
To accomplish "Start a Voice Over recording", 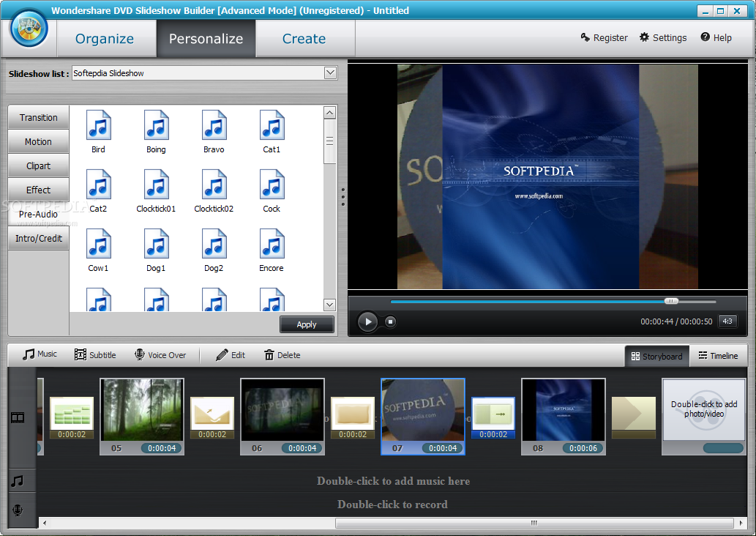I will pos(160,354).
